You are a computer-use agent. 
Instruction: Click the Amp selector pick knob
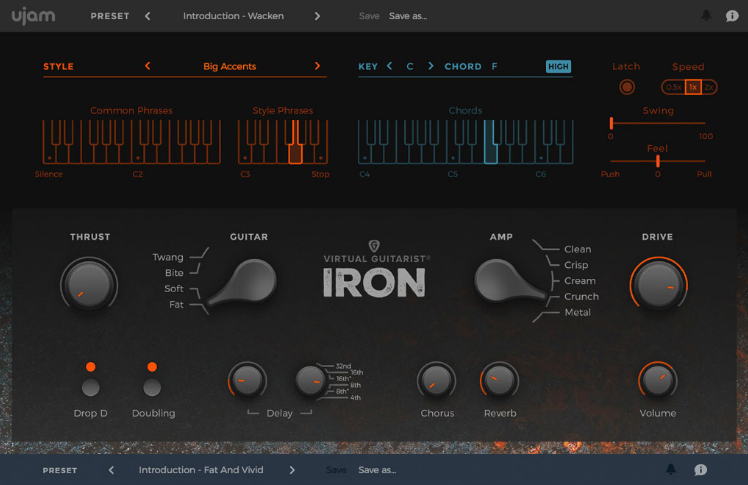[x=509, y=281]
